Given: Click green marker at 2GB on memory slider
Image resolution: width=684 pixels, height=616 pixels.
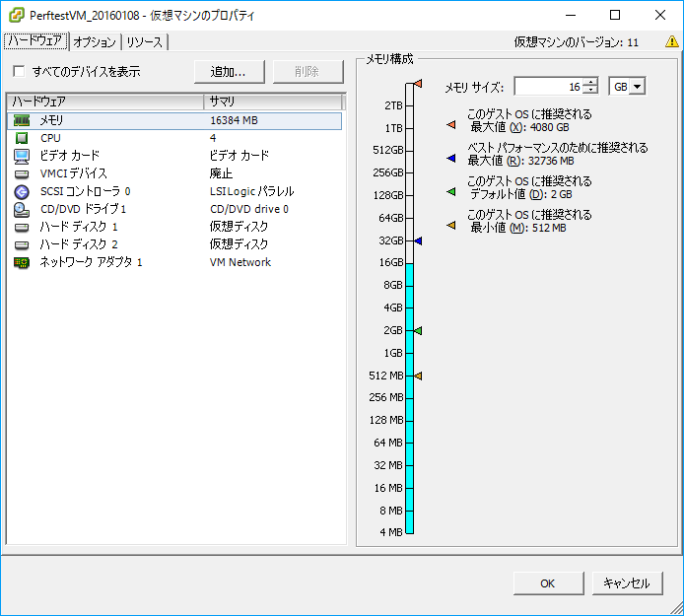Looking at the screenshot, I should (418, 331).
